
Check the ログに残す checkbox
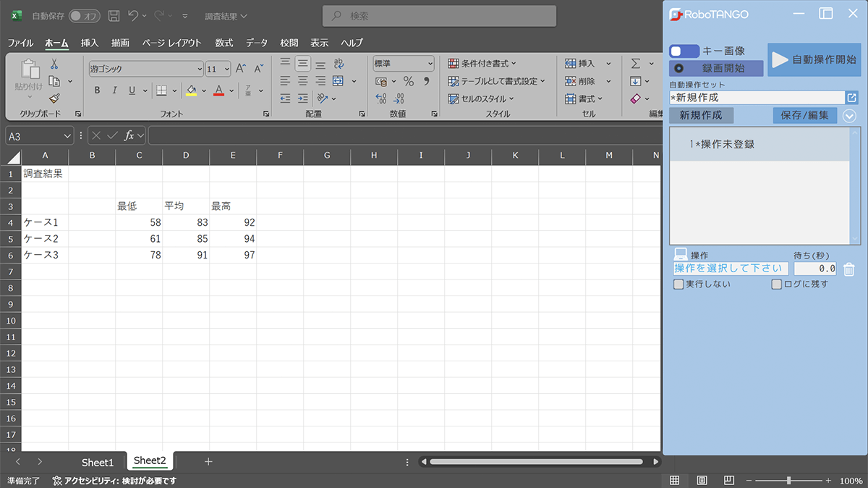[777, 285]
